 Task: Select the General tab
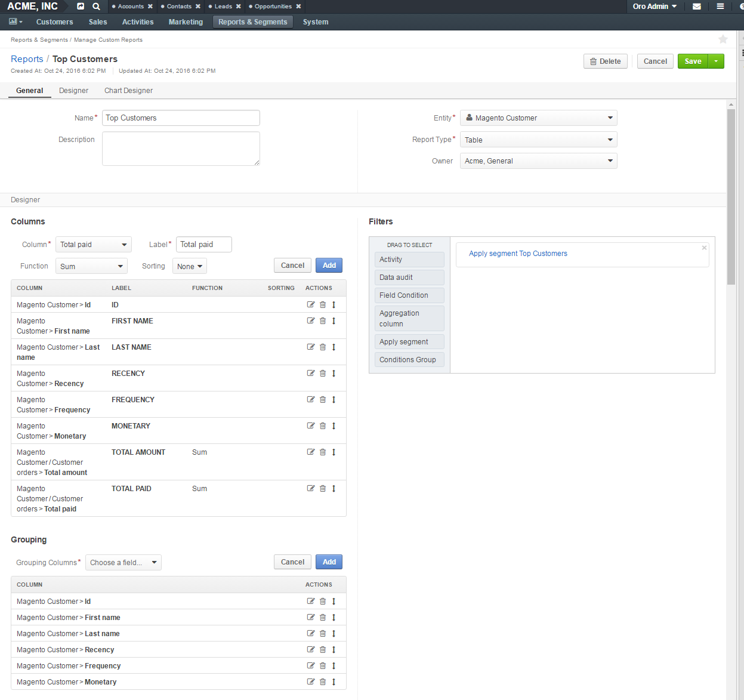[30, 91]
